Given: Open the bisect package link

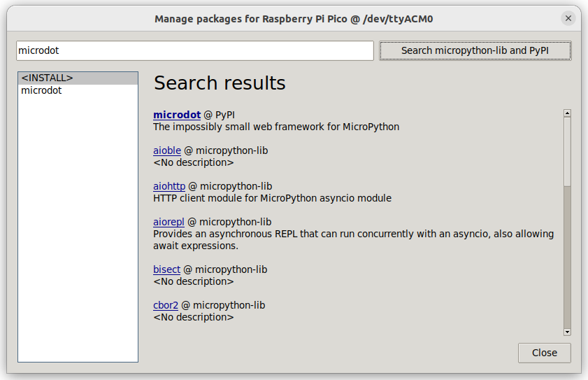Looking at the screenshot, I should pyautogui.click(x=166, y=269).
